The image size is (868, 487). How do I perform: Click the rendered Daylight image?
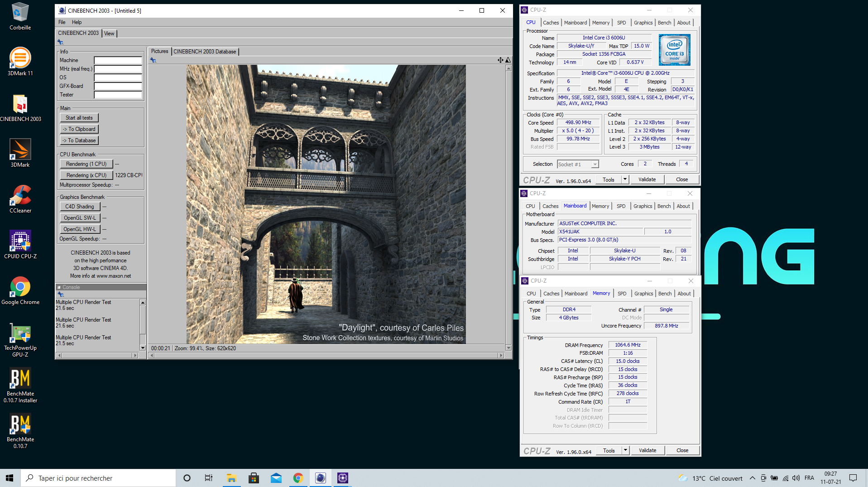point(326,204)
